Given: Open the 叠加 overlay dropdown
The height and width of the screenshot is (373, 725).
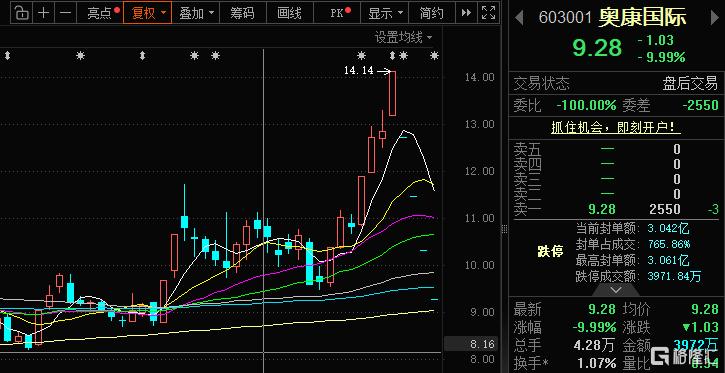Looking at the screenshot, I should [196, 13].
